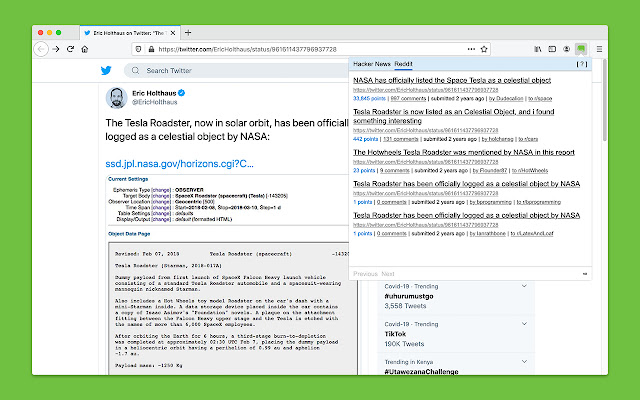Viewport: 640px width, 400px height.
Task: Open 'NASA has officially listed the Space Tesla' post
Action: point(452,80)
